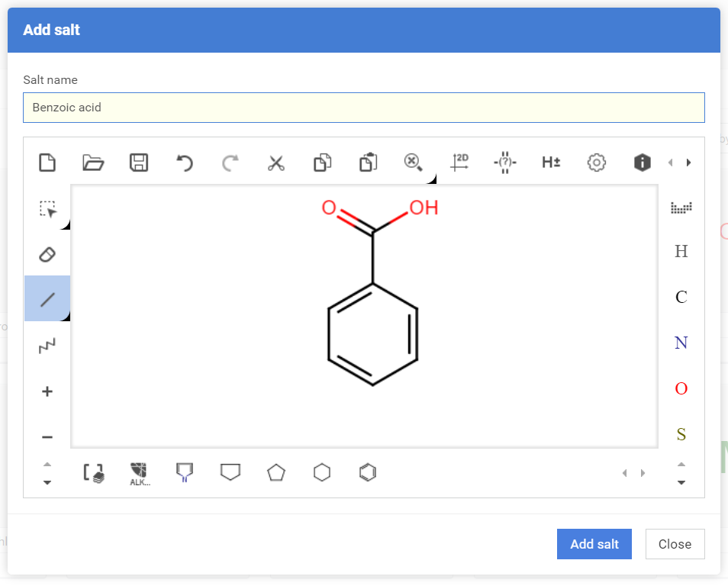Select the increase charge plus tool
The width and height of the screenshot is (728, 586).
[47, 391]
